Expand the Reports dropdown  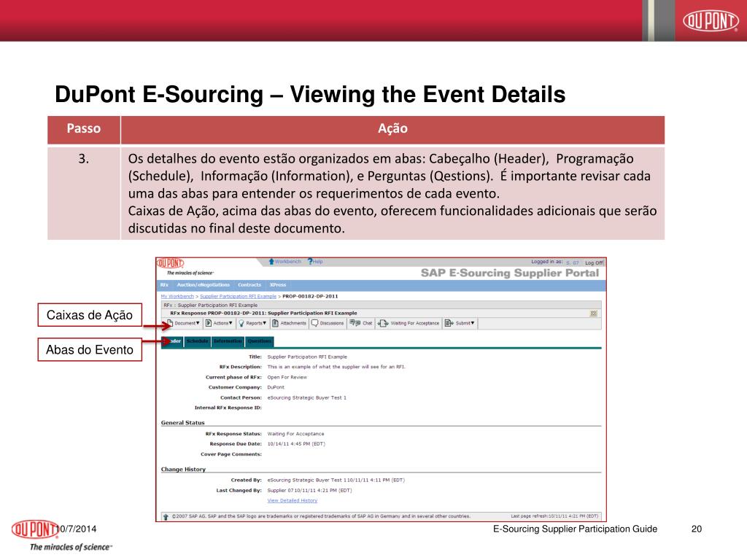252,323
